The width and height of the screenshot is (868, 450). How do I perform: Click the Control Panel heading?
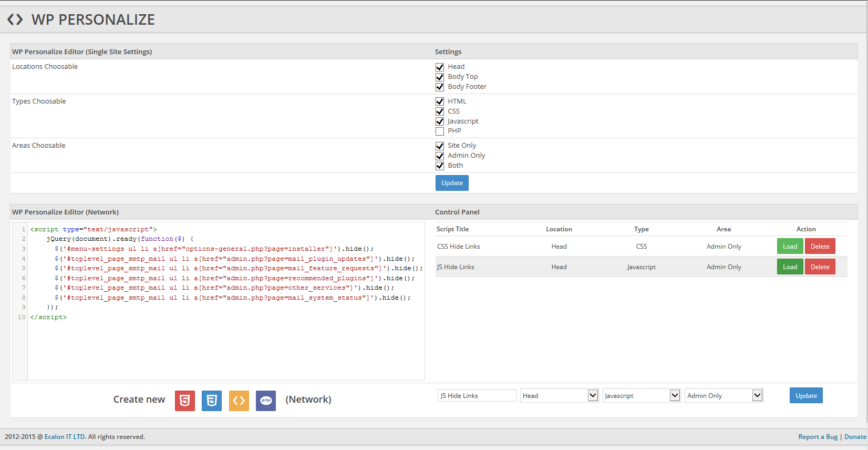[x=457, y=212]
